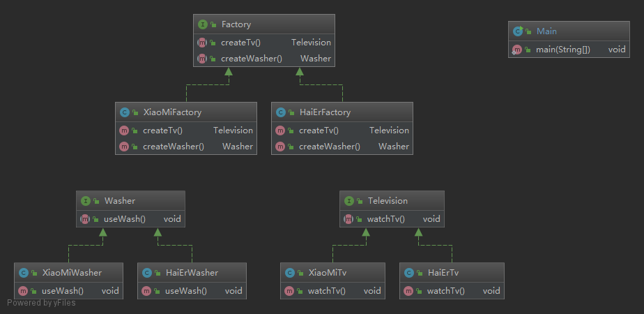Click useWash() in HaiErWasher
The width and height of the screenshot is (644, 314).
tap(185, 290)
